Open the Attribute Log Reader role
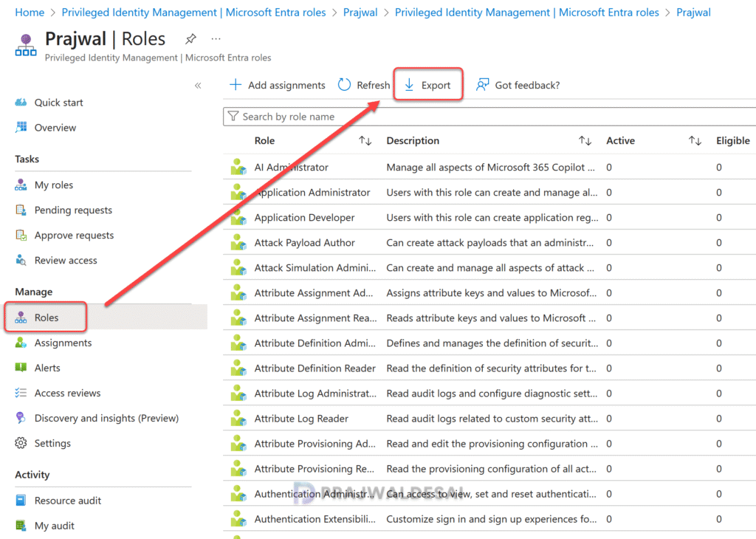The width and height of the screenshot is (756, 539). pos(301,418)
